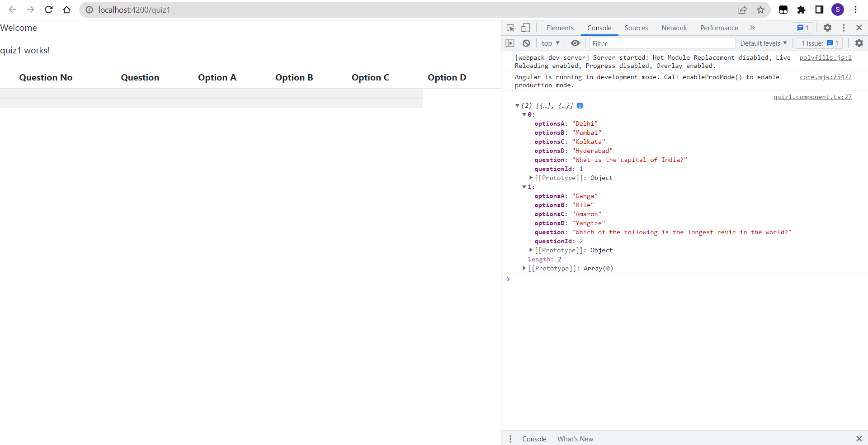Click the black extension icon beside the star

tap(783, 9)
